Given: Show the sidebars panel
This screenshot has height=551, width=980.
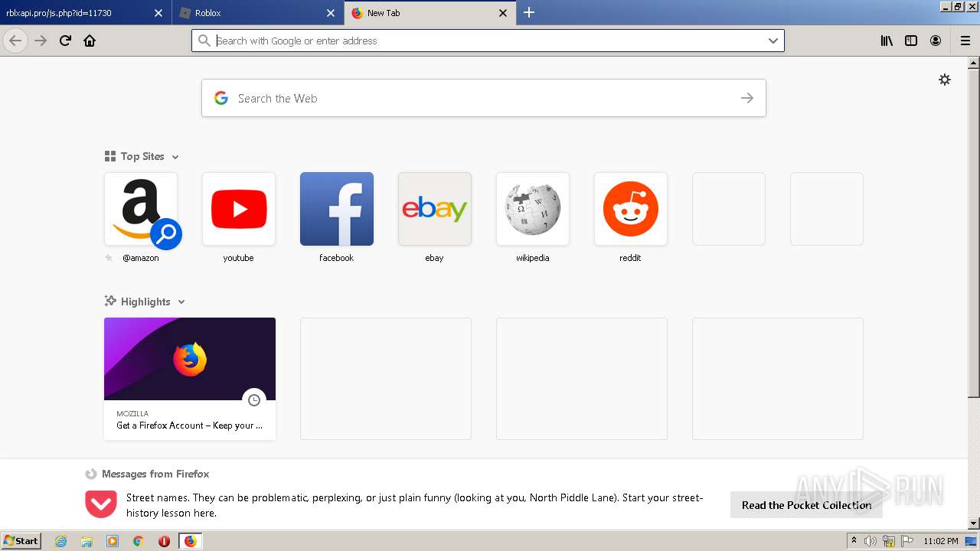Looking at the screenshot, I should coord(911,41).
